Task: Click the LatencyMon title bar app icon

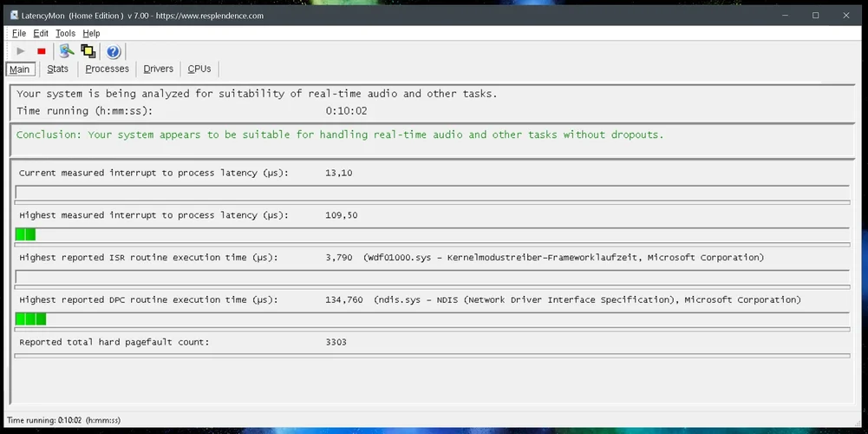Action: click(15, 16)
